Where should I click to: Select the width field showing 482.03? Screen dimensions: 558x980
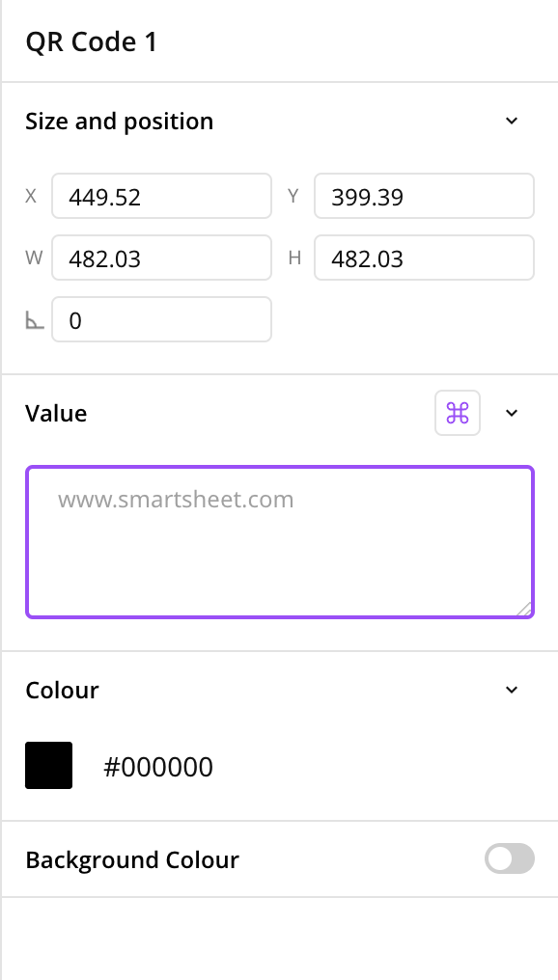(161, 258)
